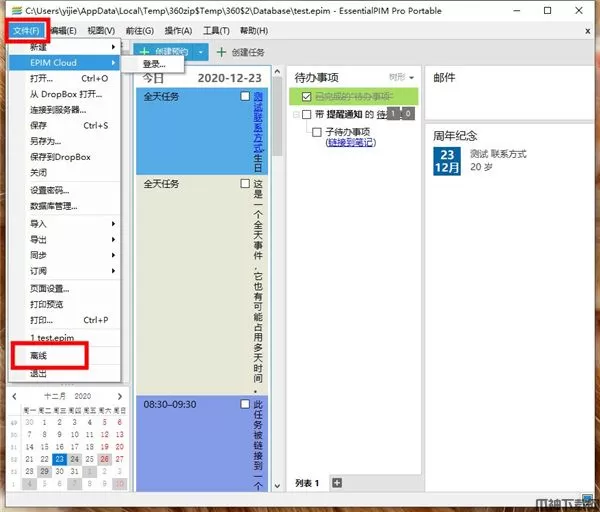Select December 26 in the mini calendar

pyautogui.click(x=104, y=459)
